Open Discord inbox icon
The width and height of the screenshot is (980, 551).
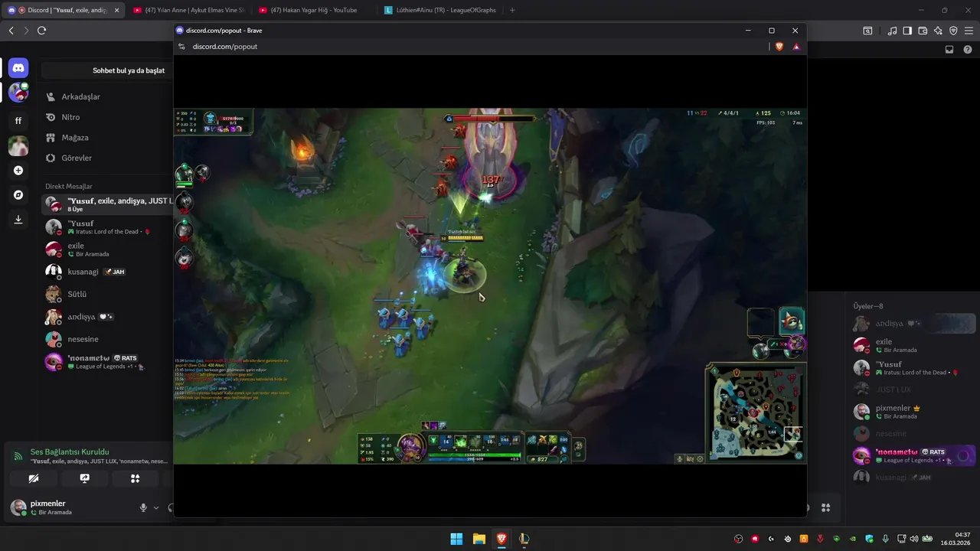click(949, 50)
